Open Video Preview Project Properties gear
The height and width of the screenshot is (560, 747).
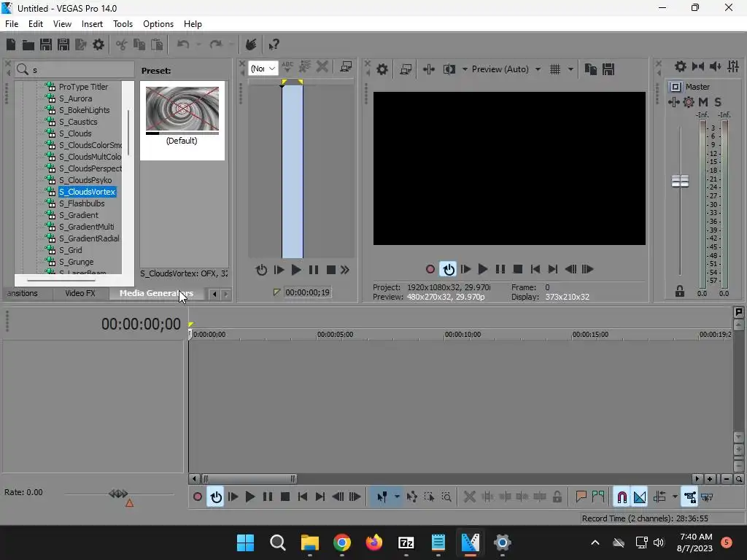click(382, 69)
